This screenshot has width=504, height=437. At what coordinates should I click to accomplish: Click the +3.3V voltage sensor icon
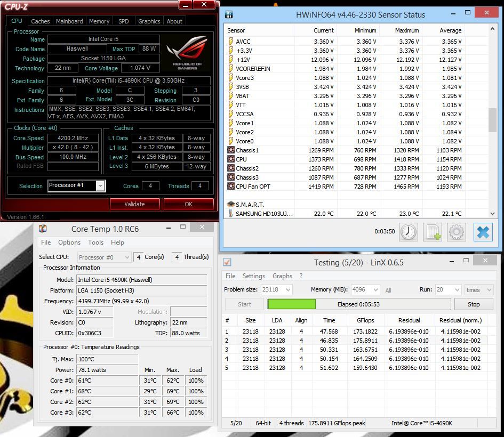click(231, 51)
